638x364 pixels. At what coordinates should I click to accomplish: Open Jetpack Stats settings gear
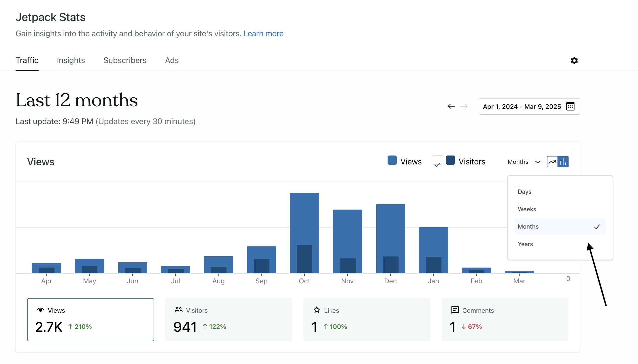pyautogui.click(x=574, y=61)
